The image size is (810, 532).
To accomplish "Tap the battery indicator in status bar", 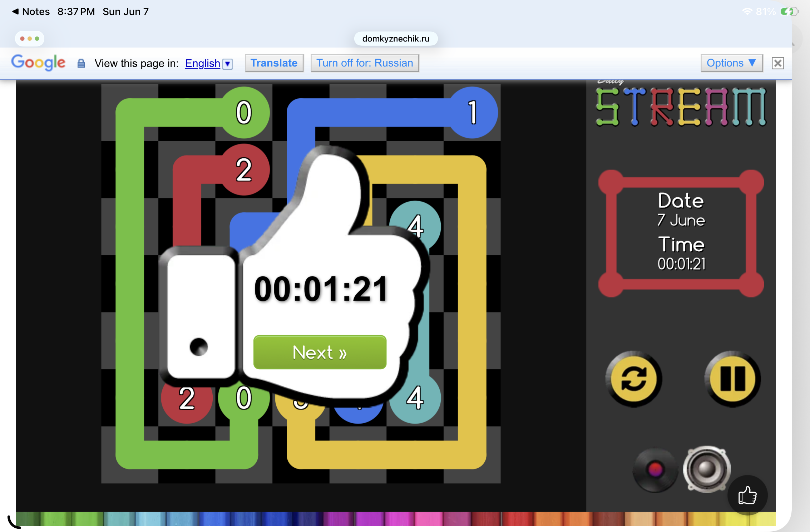I will (x=790, y=11).
